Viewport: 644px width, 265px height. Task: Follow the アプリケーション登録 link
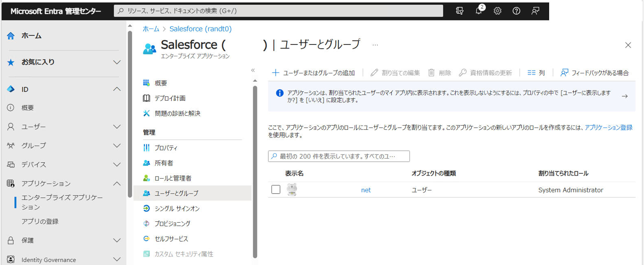[609, 128]
